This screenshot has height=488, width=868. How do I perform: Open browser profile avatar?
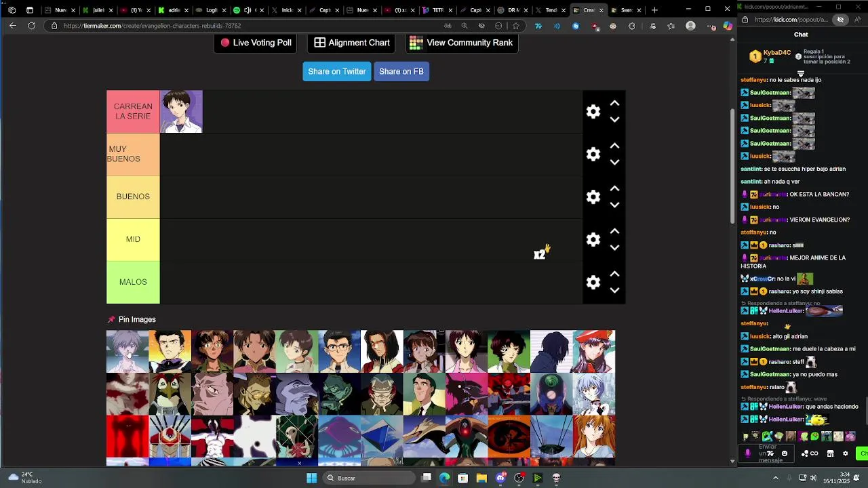(690, 26)
